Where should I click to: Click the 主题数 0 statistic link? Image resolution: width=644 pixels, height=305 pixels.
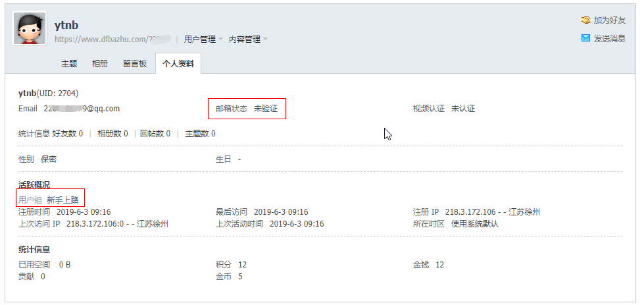[200, 134]
